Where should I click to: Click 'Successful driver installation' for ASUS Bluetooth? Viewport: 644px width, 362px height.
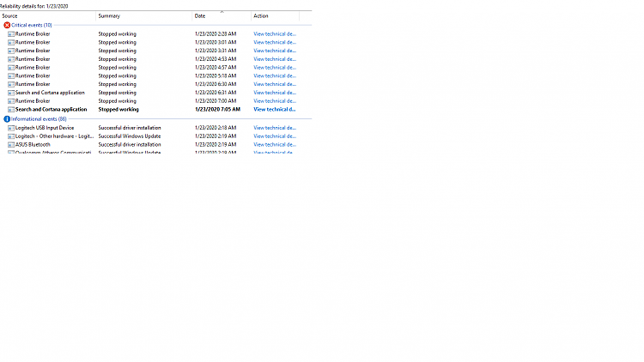pos(130,144)
